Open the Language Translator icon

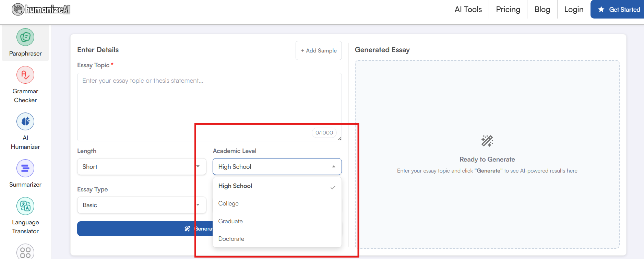pyautogui.click(x=25, y=206)
